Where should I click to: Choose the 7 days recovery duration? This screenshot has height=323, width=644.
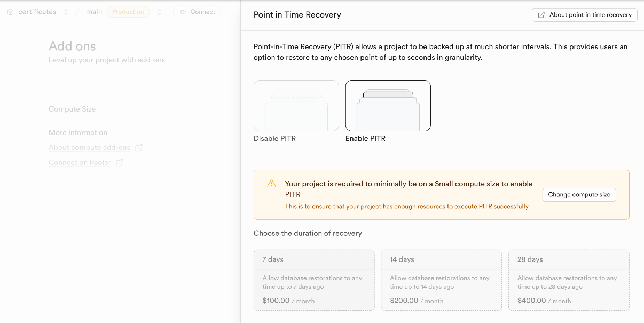pyautogui.click(x=314, y=280)
